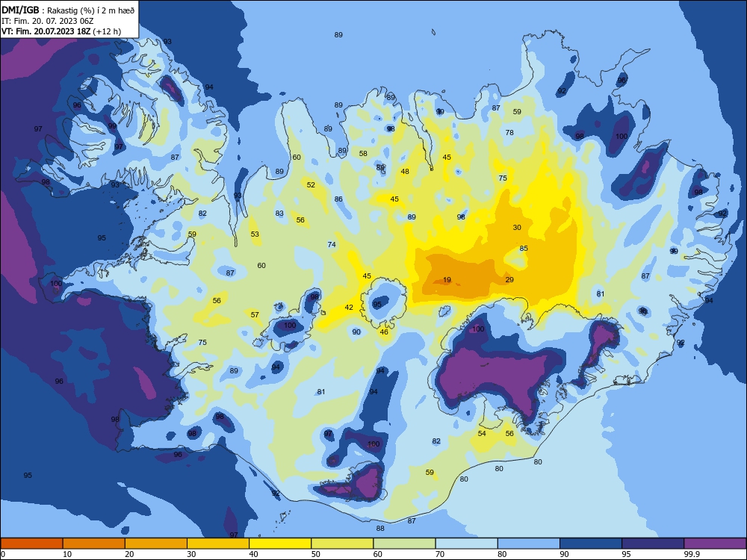
Task: Click the pale yellow 50–60 legend swatch
Action: click(x=342, y=544)
